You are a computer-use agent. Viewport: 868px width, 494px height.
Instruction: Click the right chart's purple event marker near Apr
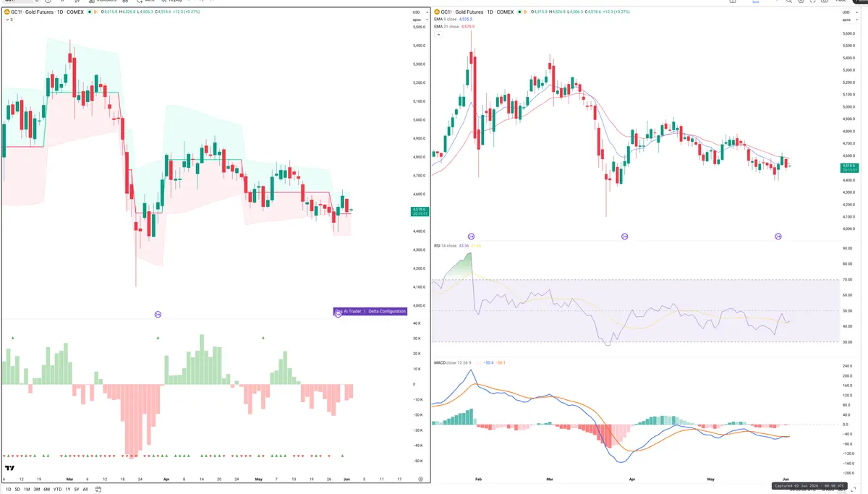pos(625,237)
